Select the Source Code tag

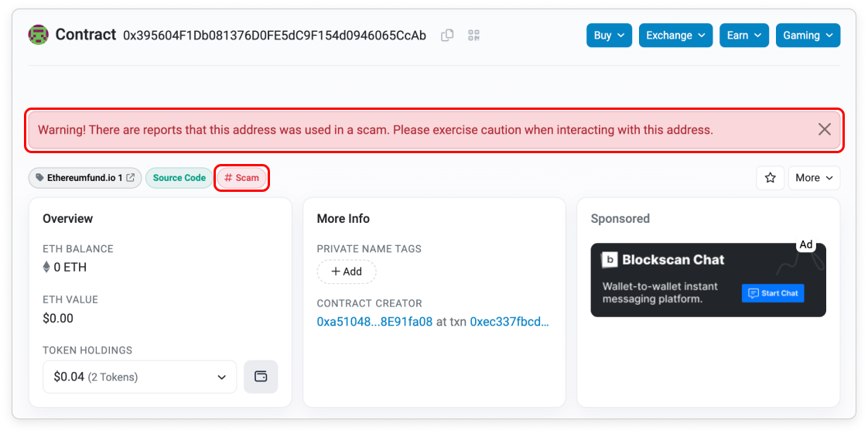click(179, 178)
